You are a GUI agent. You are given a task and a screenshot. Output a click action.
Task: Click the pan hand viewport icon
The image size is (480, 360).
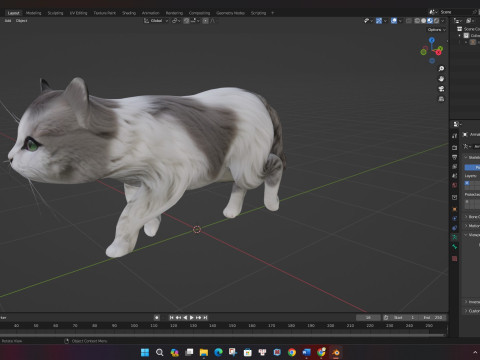point(441,79)
